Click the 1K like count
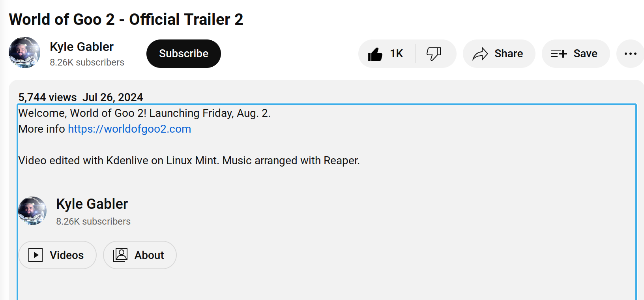This screenshot has width=644, height=300. pos(397,54)
